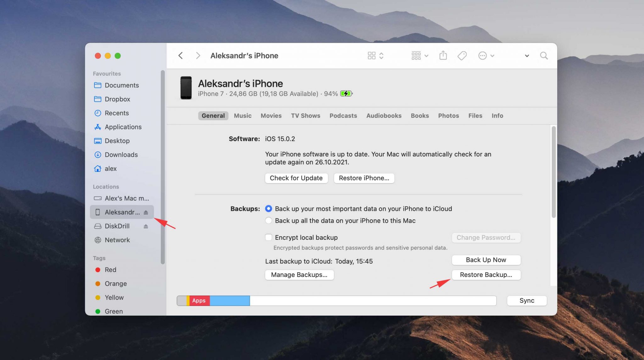Image resolution: width=644 pixels, height=360 pixels.
Task: Click Back Up Now
Action: [x=486, y=260]
